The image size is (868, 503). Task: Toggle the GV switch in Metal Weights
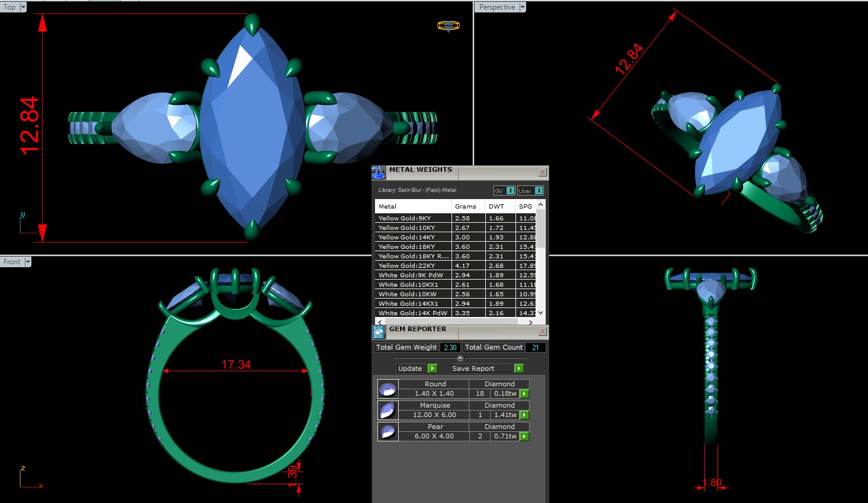[x=504, y=190]
